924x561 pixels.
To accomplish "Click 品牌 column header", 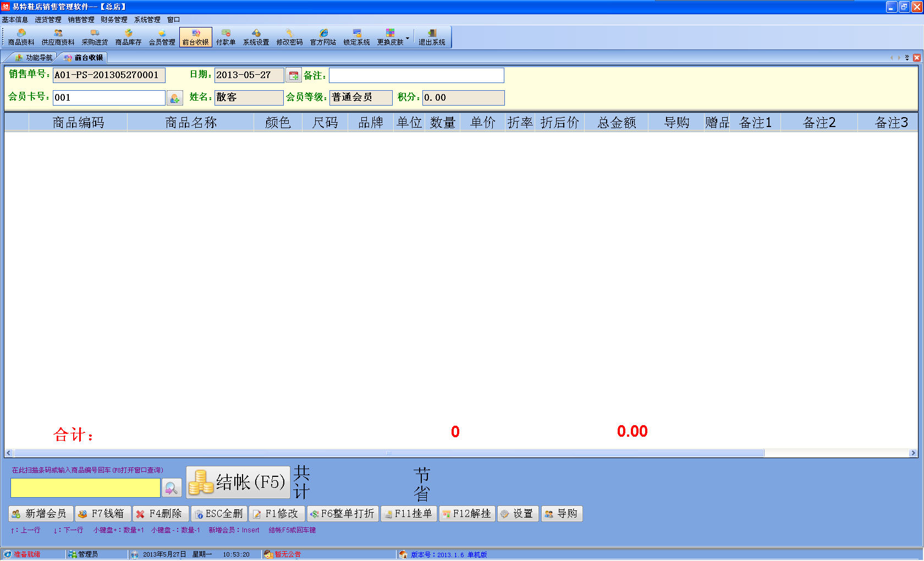I will click(x=371, y=123).
